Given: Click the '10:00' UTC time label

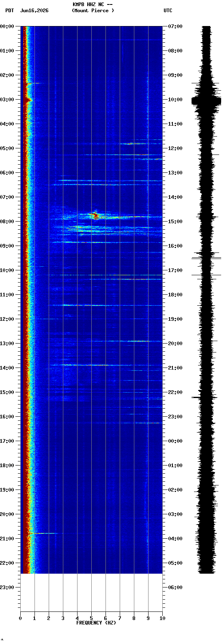Looking at the screenshot, I should [175, 100].
